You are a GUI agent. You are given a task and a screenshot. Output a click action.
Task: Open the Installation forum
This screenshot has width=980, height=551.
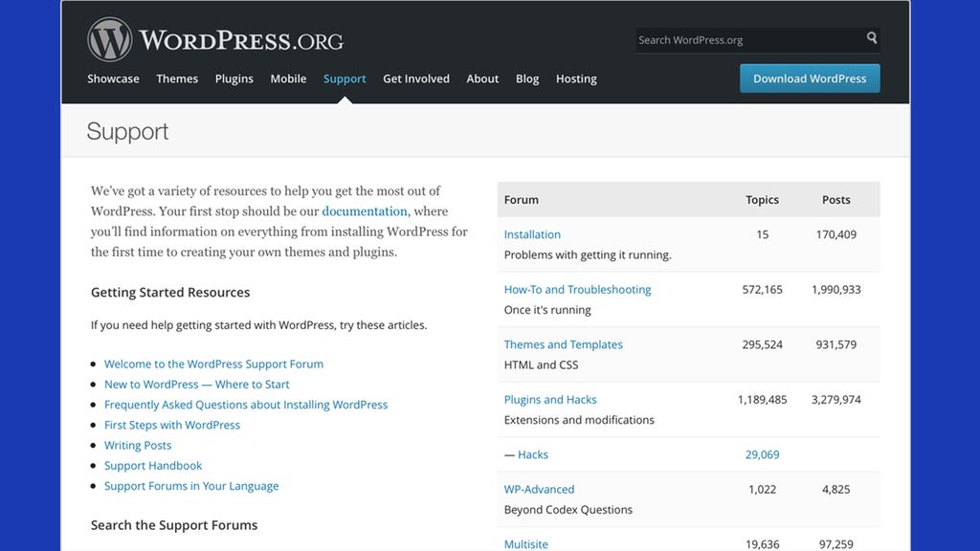pos(532,234)
